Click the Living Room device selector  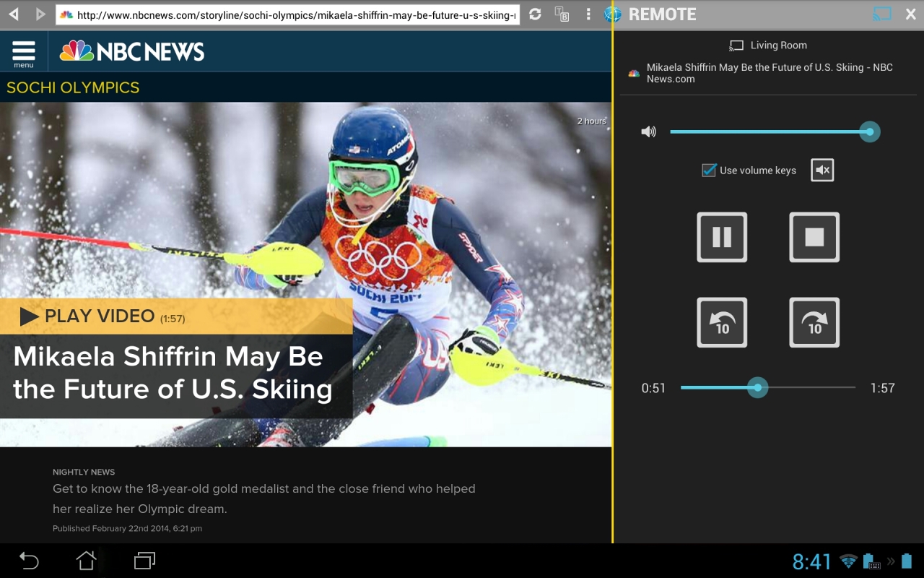pos(767,45)
